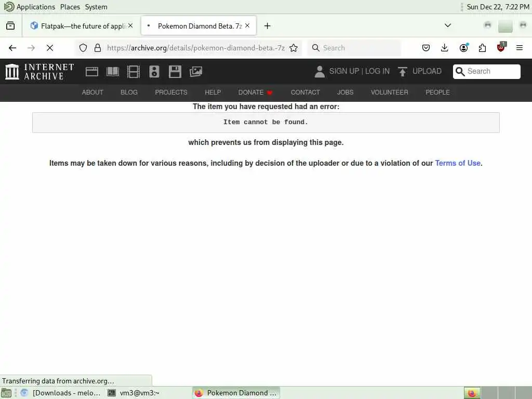Open the BLOG nav link

[129, 92]
